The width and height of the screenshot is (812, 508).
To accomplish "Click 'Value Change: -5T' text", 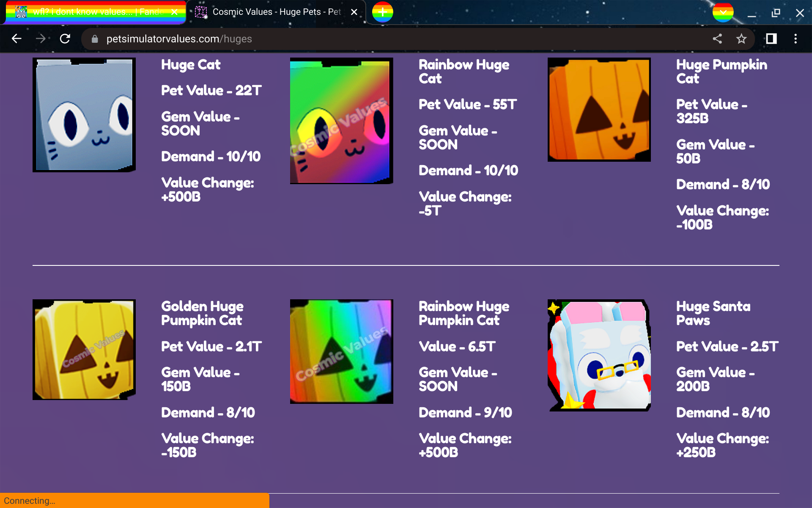I will [465, 204].
